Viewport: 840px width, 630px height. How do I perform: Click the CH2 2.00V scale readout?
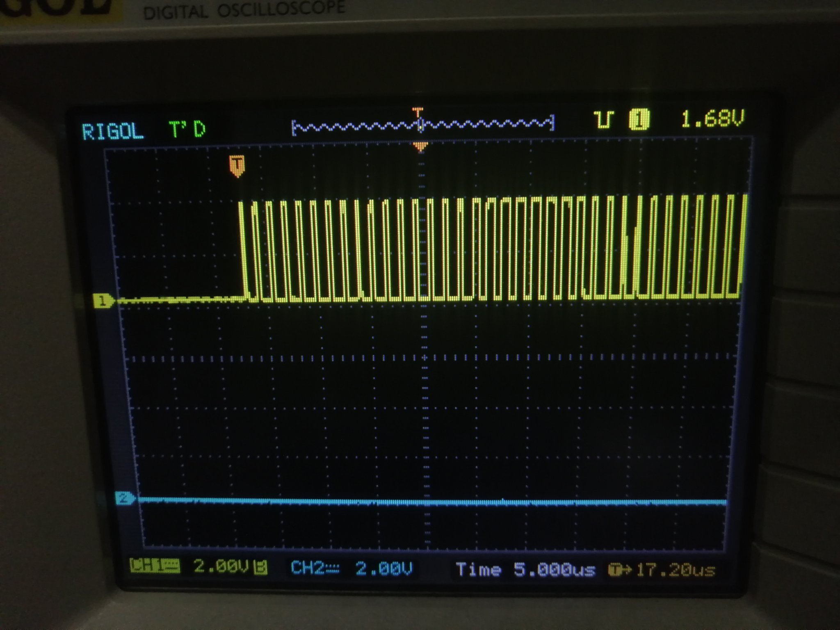pos(383,569)
